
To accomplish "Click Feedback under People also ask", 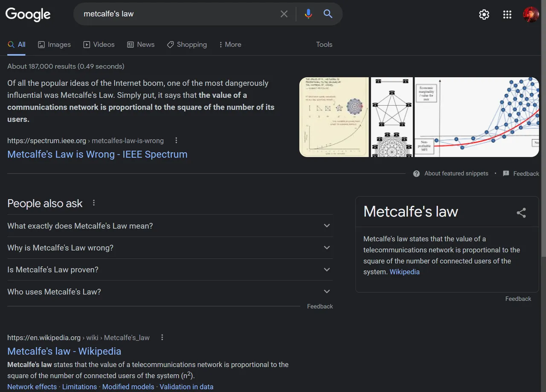I will [x=320, y=306].
